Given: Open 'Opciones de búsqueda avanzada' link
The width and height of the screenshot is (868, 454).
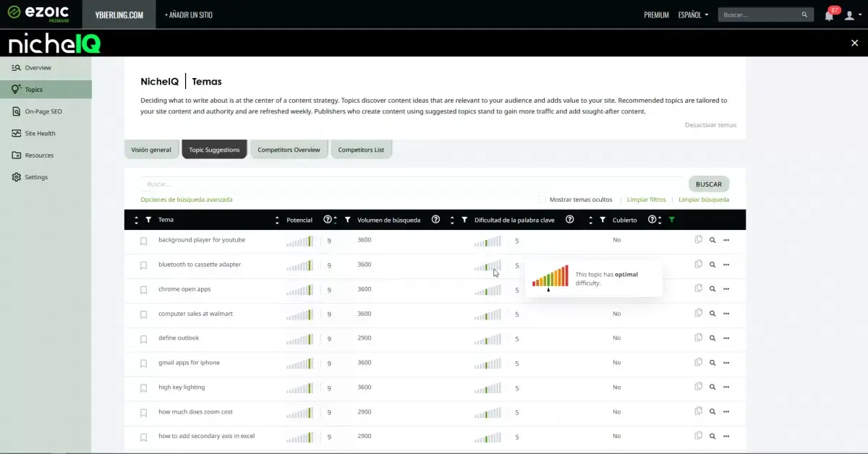Looking at the screenshot, I should 187,200.
